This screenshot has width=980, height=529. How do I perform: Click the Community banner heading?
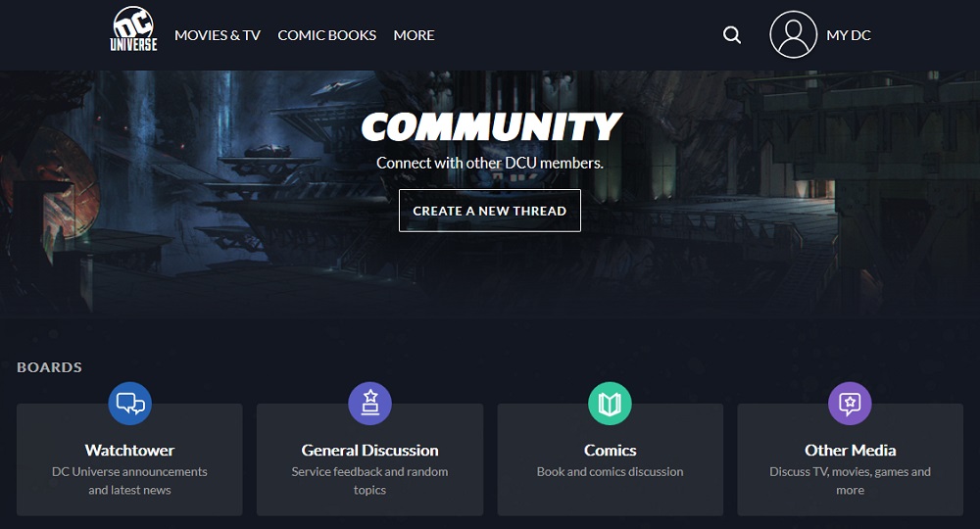click(491, 126)
